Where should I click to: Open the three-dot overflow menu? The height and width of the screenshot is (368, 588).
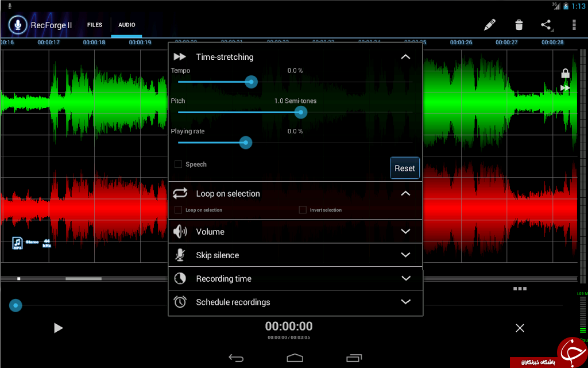574,25
